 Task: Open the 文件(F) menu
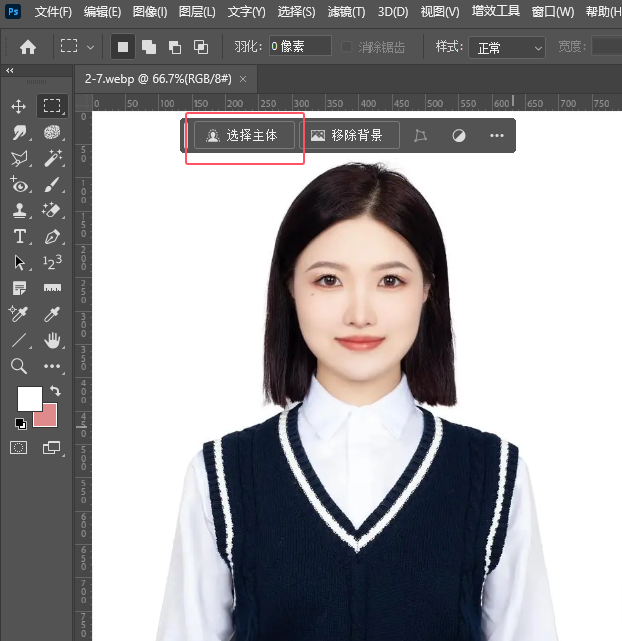coord(53,12)
